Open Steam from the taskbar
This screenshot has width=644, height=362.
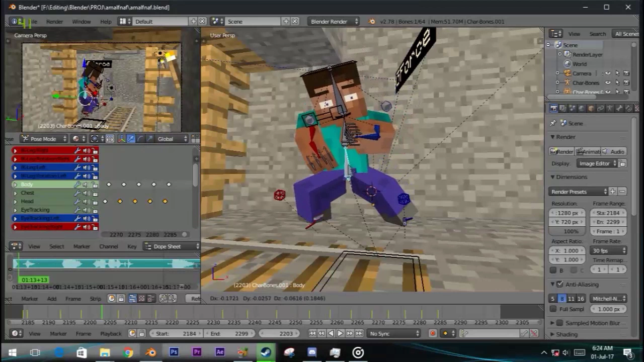266,352
